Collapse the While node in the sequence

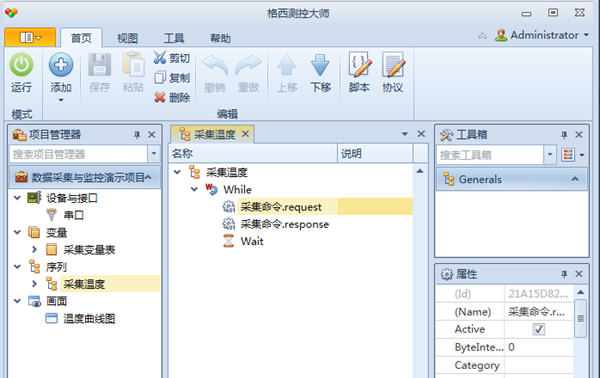(194, 189)
